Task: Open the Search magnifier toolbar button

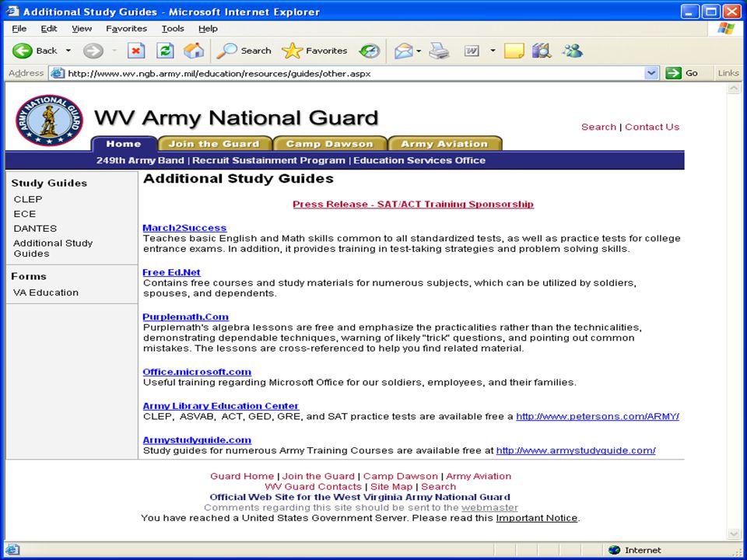Action: coord(244,51)
